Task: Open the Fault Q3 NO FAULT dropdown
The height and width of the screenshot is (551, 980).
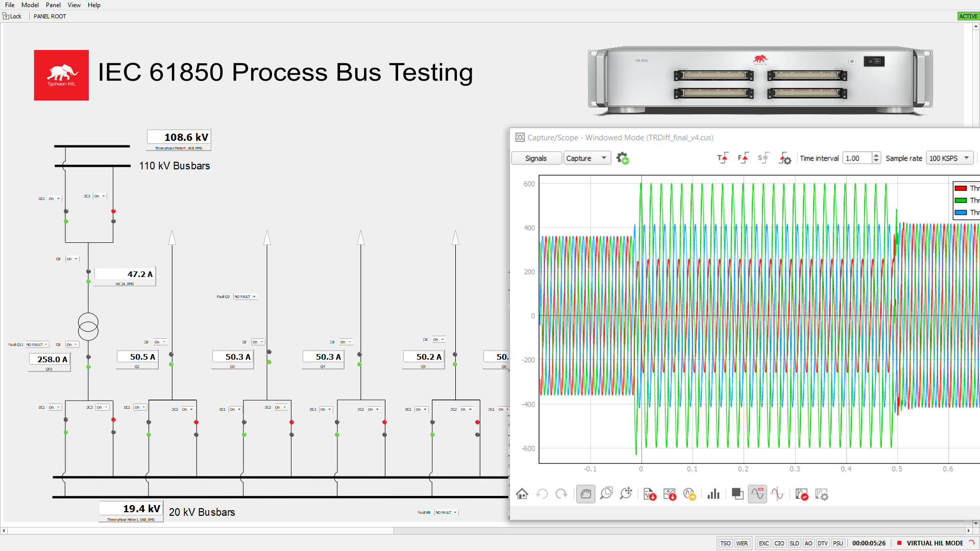Action: 245,296
